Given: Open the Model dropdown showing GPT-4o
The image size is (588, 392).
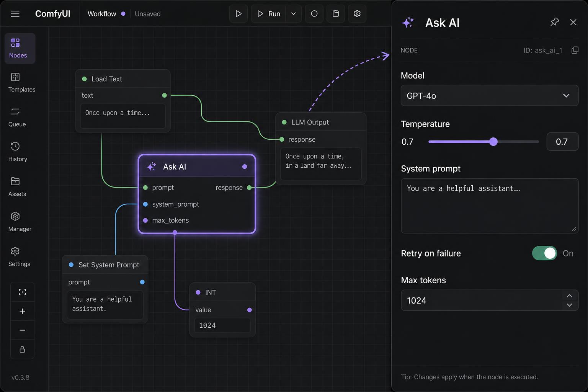Looking at the screenshot, I should point(489,95).
